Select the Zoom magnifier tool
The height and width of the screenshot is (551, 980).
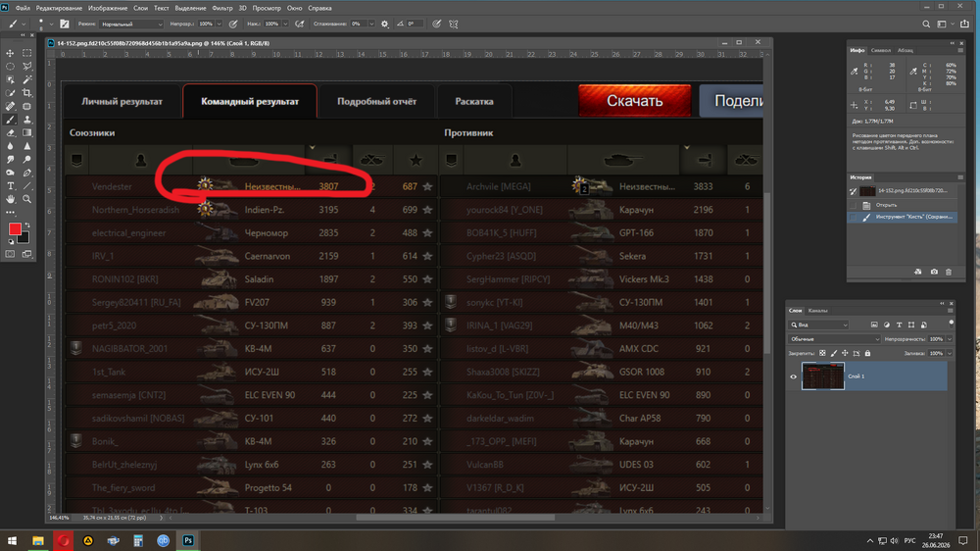(26, 199)
